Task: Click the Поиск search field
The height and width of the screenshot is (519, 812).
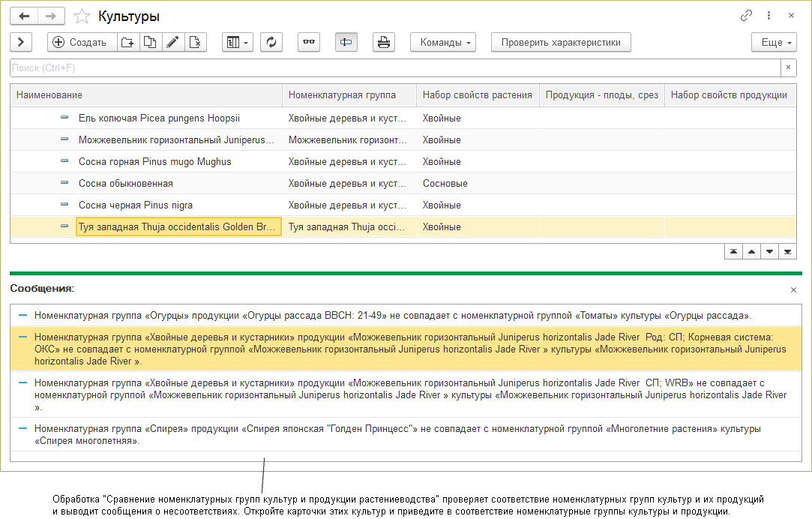Action: pos(394,68)
